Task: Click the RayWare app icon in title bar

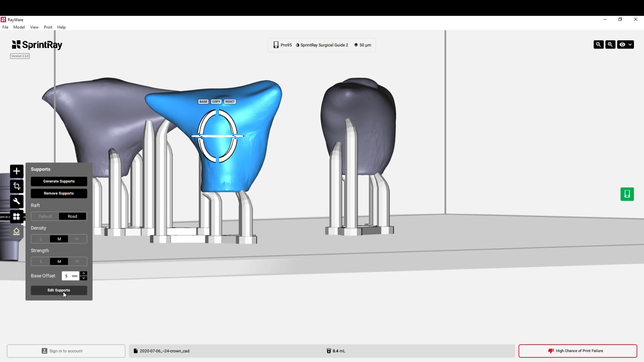Action: (3, 19)
